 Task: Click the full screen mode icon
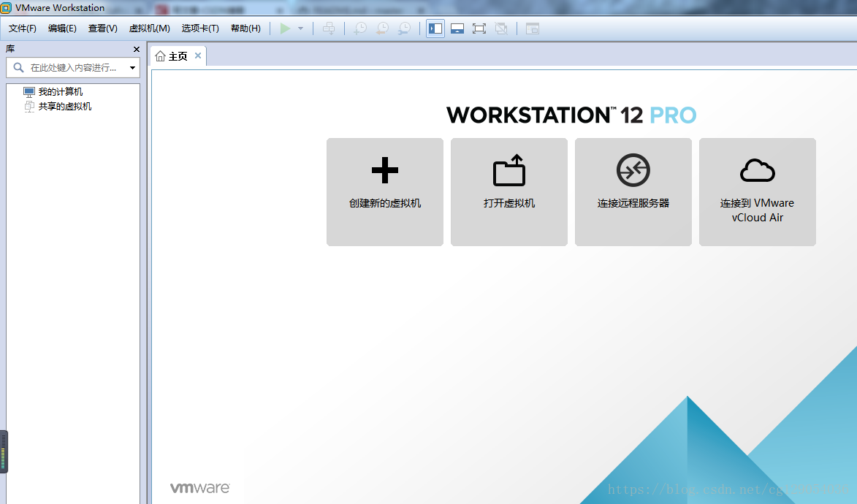(479, 28)
